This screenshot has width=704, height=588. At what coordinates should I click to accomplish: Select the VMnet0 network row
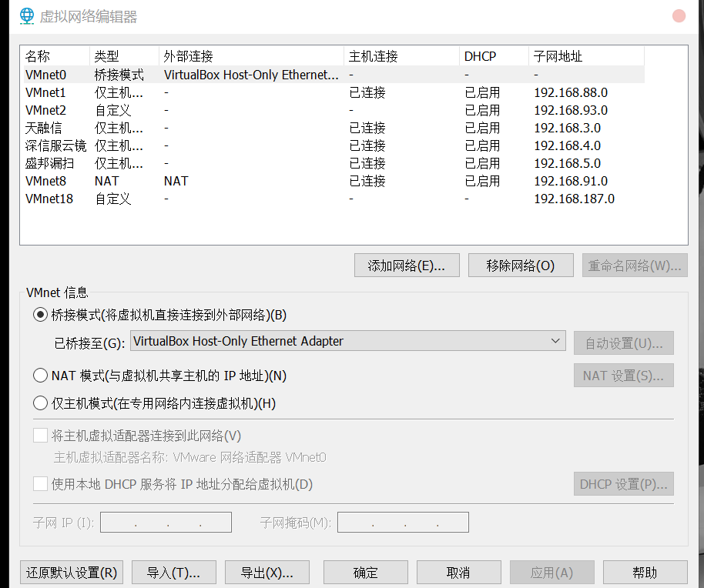click(334, 75)
